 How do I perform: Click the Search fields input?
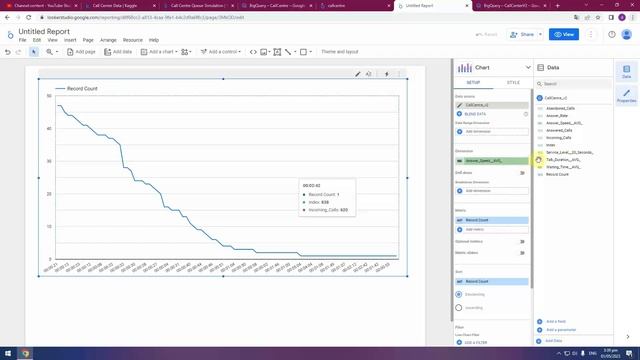point(573,84)
